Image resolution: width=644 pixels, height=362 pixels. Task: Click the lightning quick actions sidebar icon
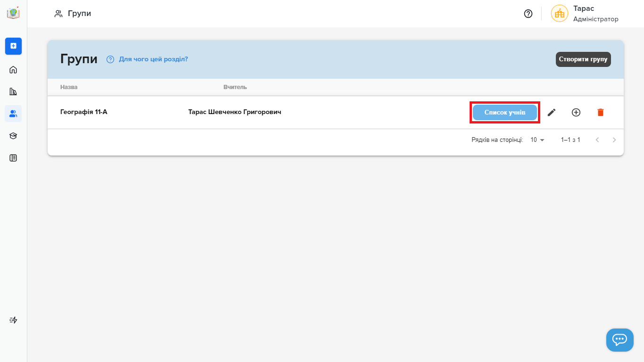tap(13, 320)
